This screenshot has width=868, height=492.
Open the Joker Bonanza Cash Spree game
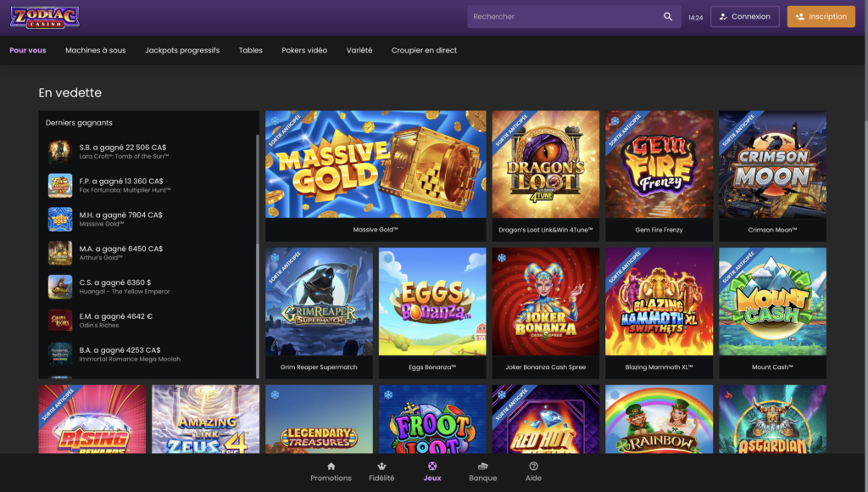coord(545,313)
